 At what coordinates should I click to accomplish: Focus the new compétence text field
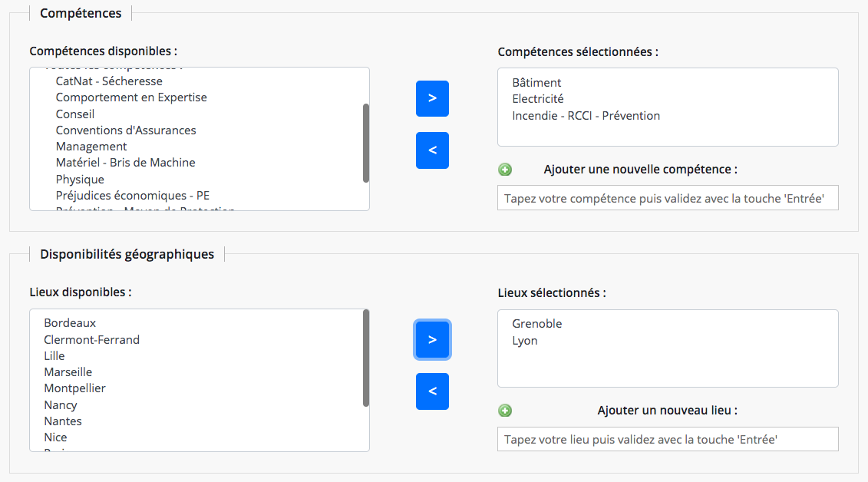(668, 198)
